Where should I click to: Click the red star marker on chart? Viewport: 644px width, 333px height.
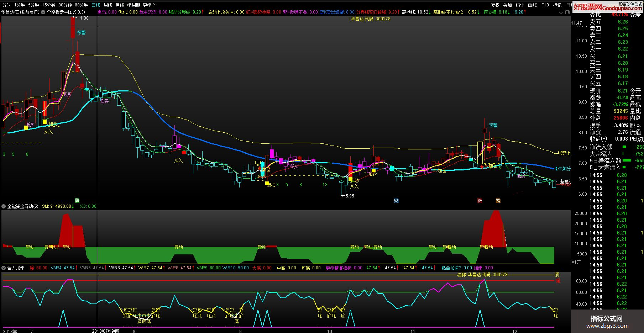pos(482,167)
